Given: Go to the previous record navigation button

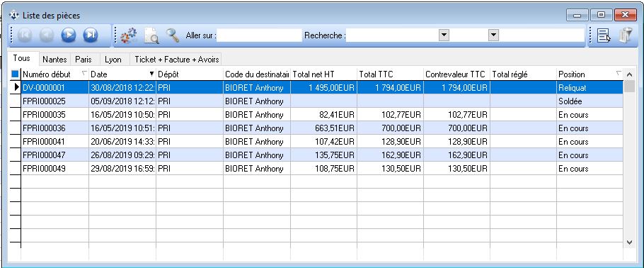Looking at the screenshot, I should tap(47, 35).
